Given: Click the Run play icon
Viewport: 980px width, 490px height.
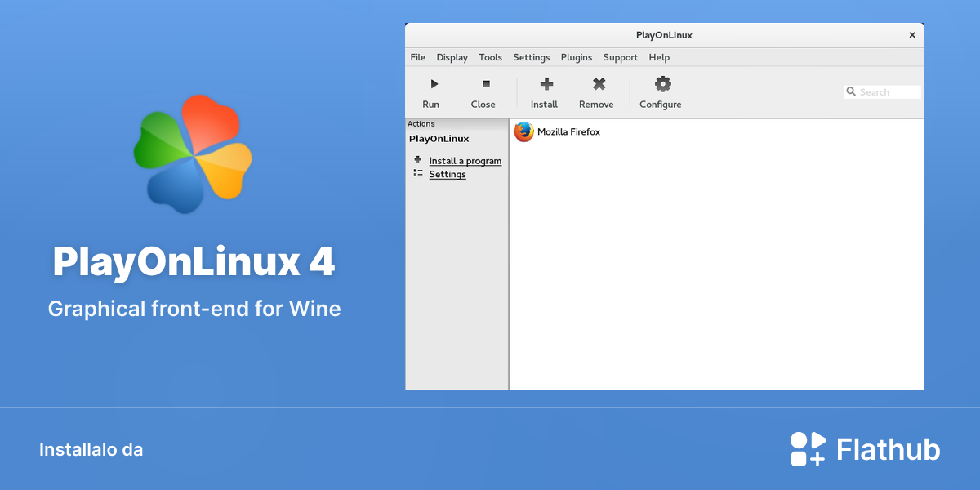Looking at the screenshot, I should point(434,84).
